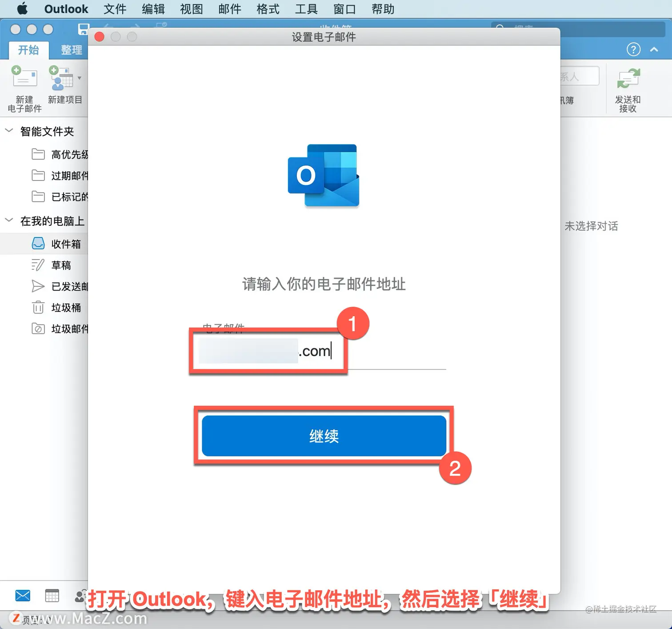672x629 pixels.
Task: Open the 工具 menu
Action: pyautogui.click(x=306, y=9)
